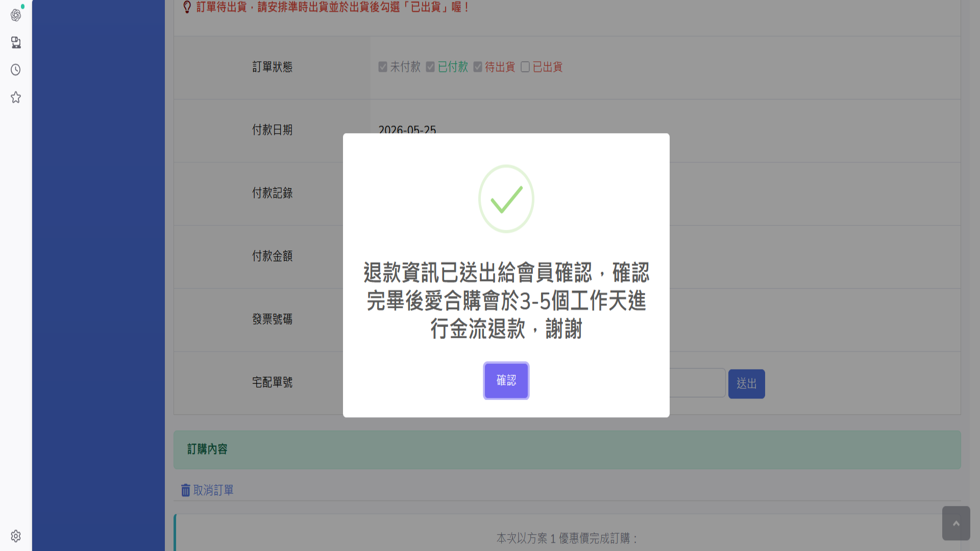Toggle the 已付款 checkbox
The image size is (980, 551).
(430, 67)
